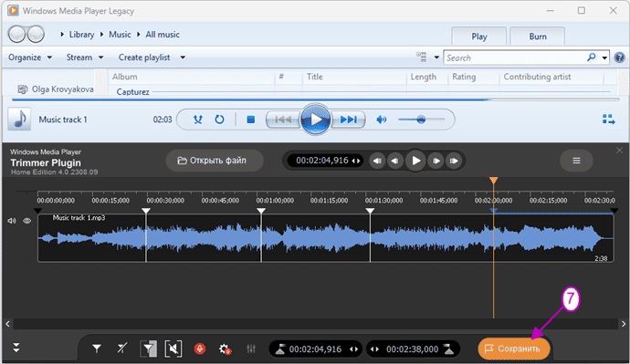
Task: Click the large Play button in Media Player
Action: [x=315, y=120]
